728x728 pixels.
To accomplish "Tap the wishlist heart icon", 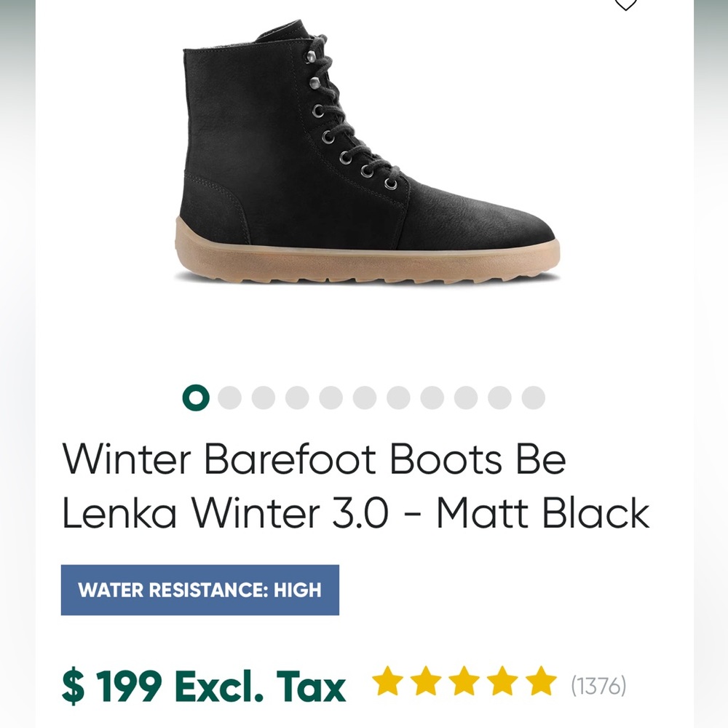I will [x=625, y=4].
